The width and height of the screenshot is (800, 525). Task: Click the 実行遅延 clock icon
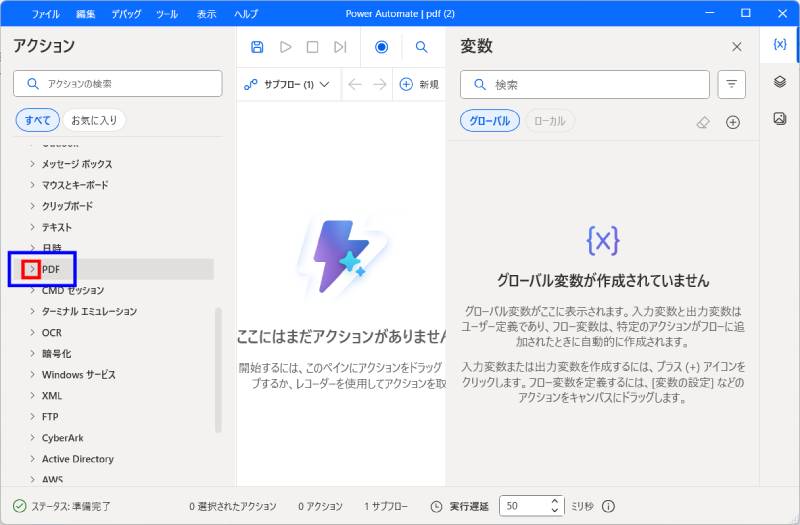tap(436, 506)
